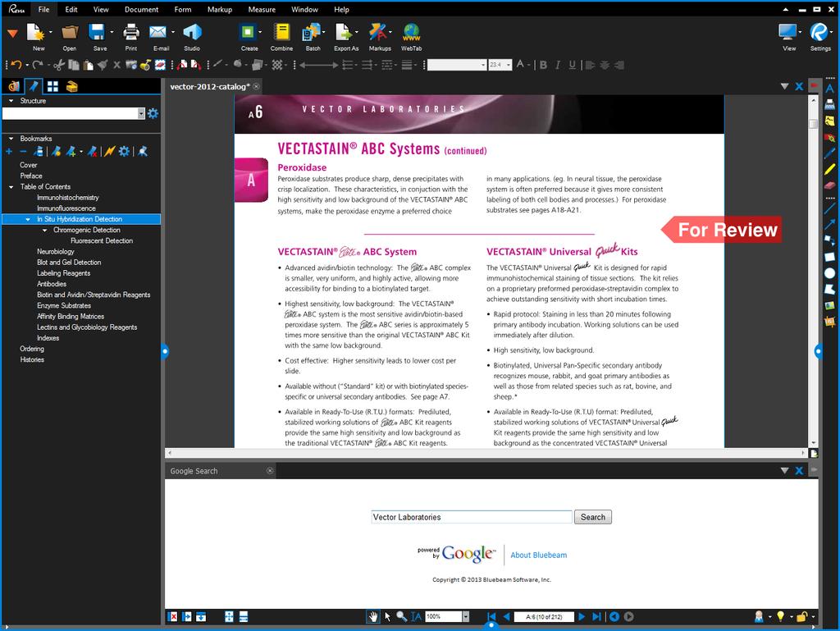Open the zoom percentage dropdown
Viewport: 840px width, 631px height.
click(x=466, y=616)
